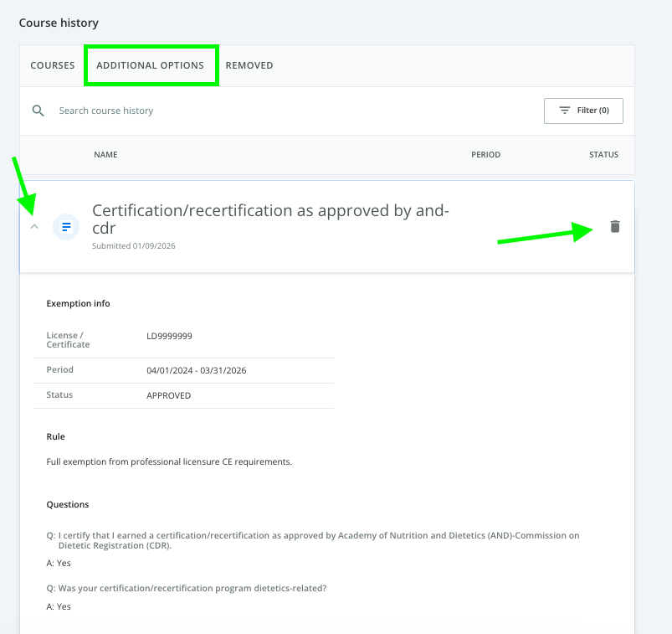Focus the Search course history field
Viewport: 672px width, 634px height.
tap(251, 111)
